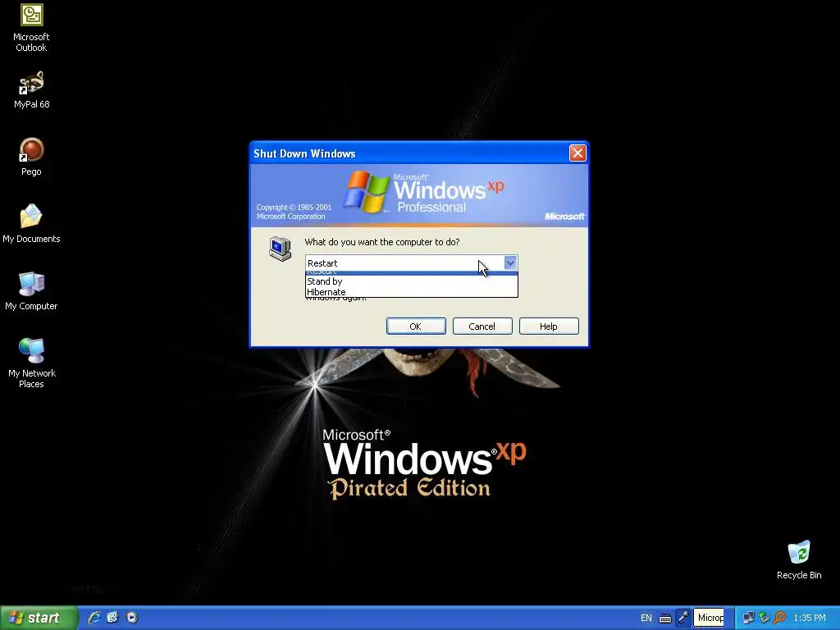Click the Outlook Express Quick Launch icon
Image resolution: width=840 pixels, height=630 pixels.
click(112, 618)
